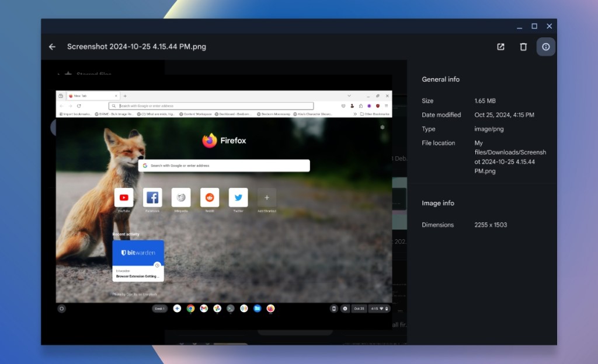Screen dimensions: 598x364
Task: Select the 1.65 MB size value
Action: [485, 101]
